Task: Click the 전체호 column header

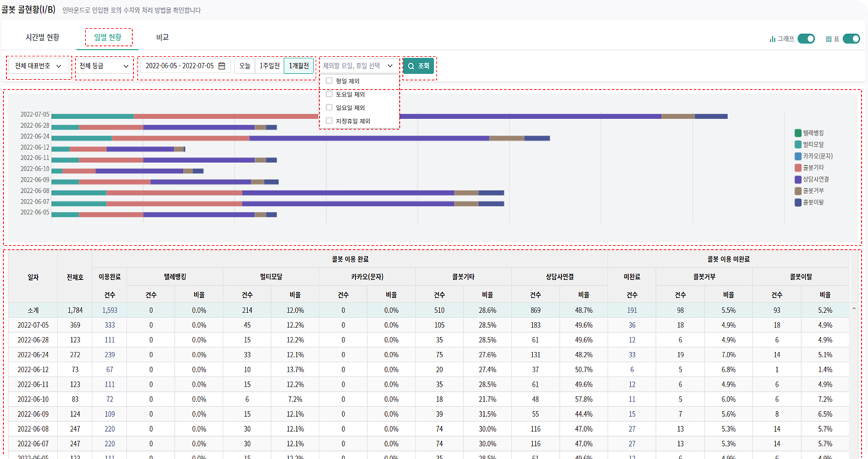Action: click(x=74, y=277)
